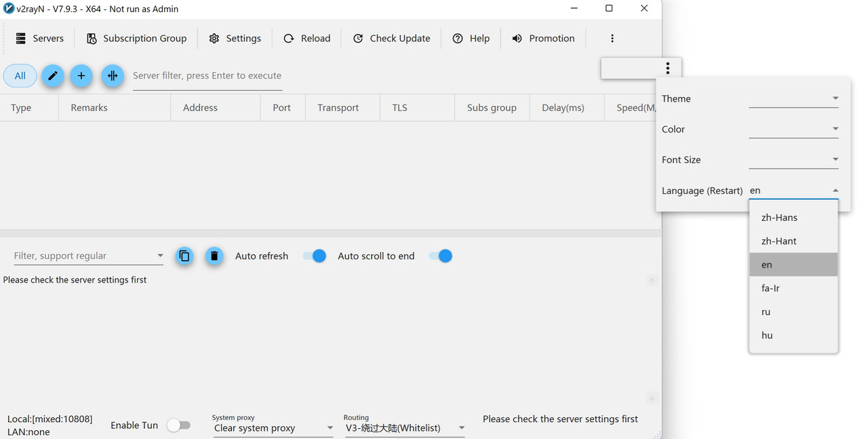Open the Settings menu
The width and height of the screenshot is (868, 439).
(x=235, y=39)
